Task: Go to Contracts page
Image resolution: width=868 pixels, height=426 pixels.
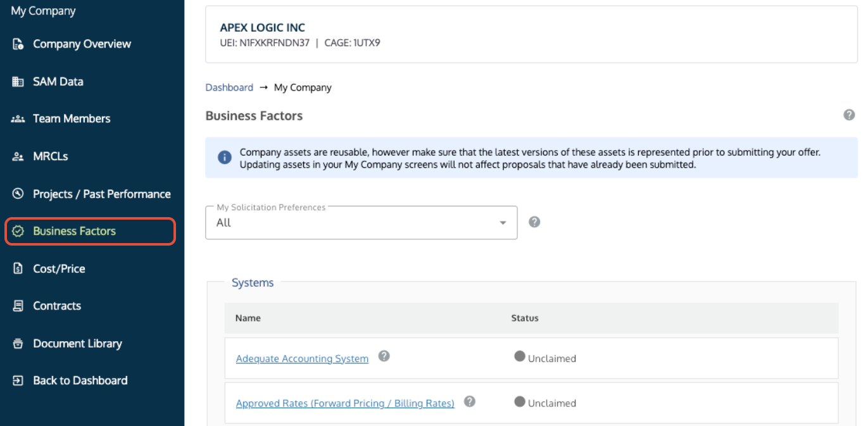Action: point(57,306)
